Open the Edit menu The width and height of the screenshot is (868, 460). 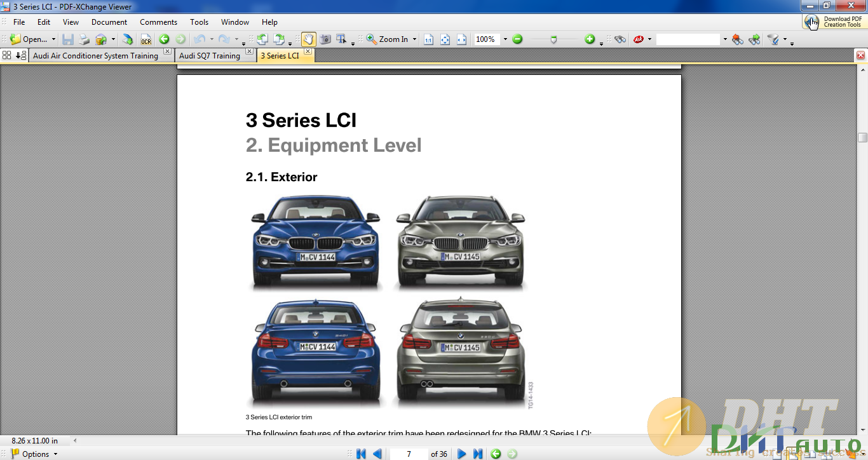(x=43, y=22)
